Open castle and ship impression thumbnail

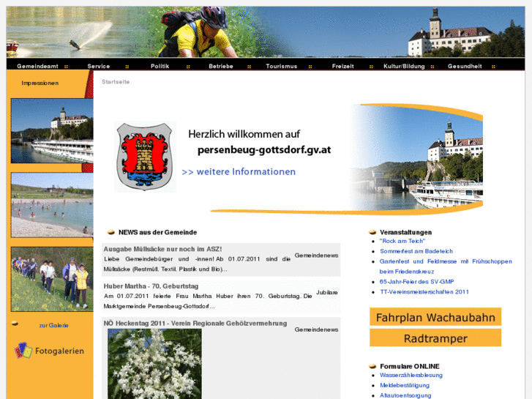point(52,131)
